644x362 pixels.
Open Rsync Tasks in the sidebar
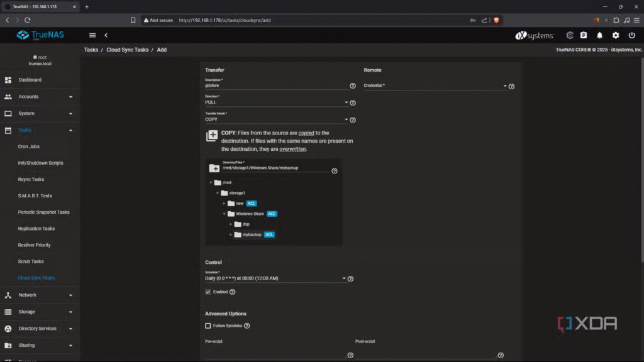pyautogui.click(x=31, y=179)
